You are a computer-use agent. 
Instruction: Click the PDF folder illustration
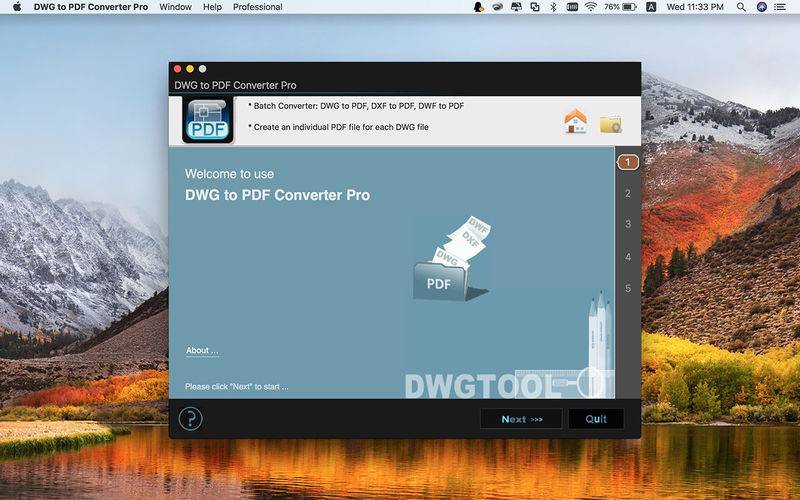(450, 259)
